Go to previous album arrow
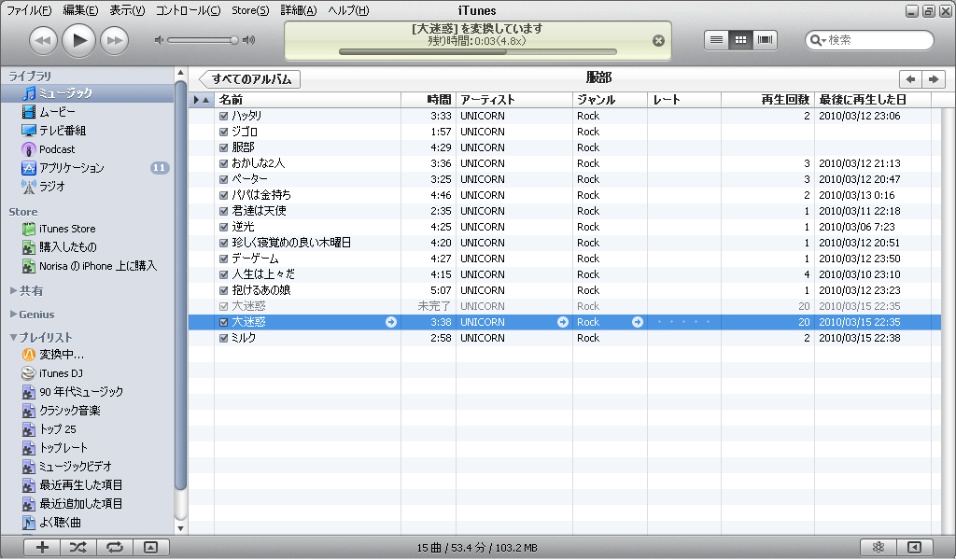 tap(911, 79)
